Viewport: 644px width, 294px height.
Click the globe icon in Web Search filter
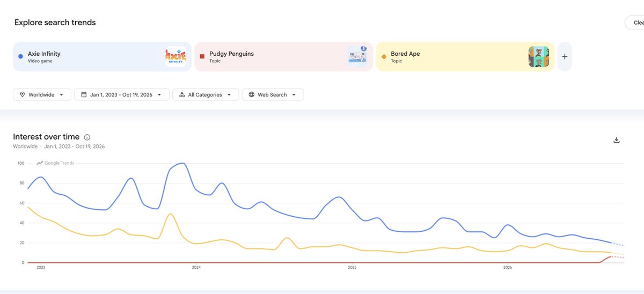(x=252, y=94)
